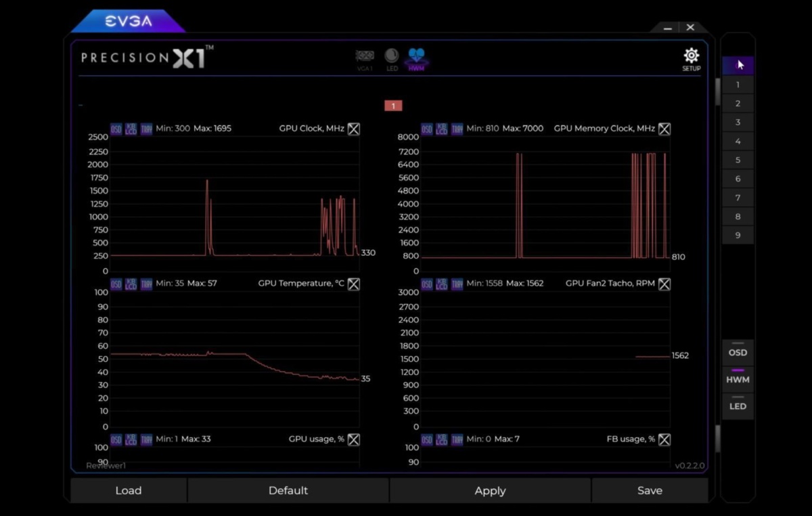
Task: Toggle TRAY icon for GPU Temperature graph
Action: point(146,284)
